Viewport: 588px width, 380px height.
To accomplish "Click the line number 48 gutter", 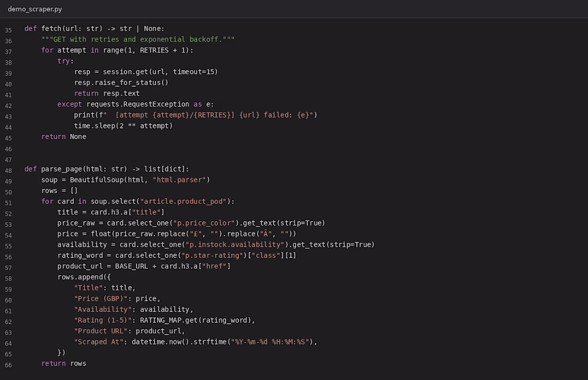I will pos(8,171).
